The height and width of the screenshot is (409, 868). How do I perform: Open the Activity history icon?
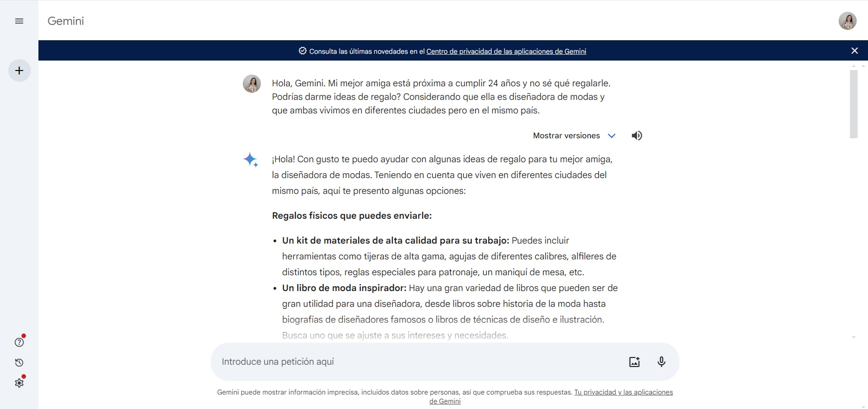tap(19, 362)
